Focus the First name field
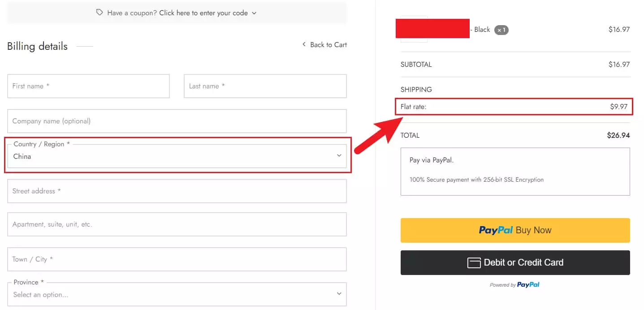The height and width of the screenshot is (310, 644). pos(88,86)
